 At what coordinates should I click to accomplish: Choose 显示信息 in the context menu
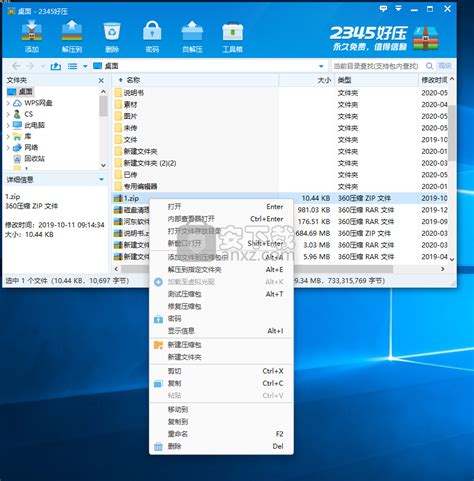221,331
